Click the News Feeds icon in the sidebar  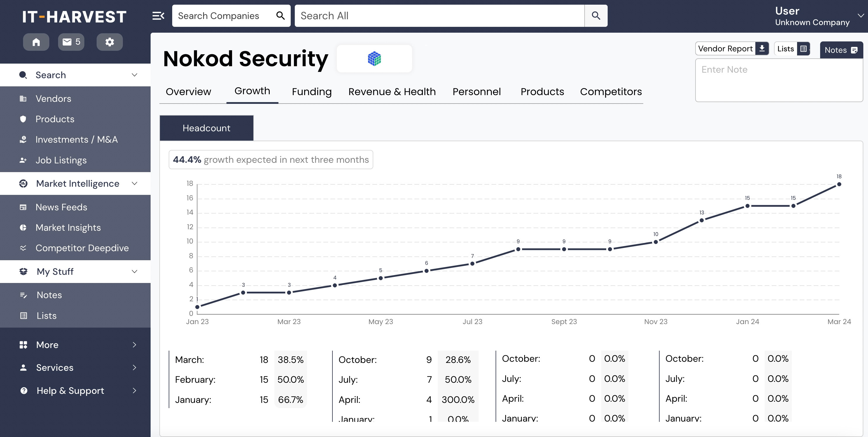tap(23, 207)
